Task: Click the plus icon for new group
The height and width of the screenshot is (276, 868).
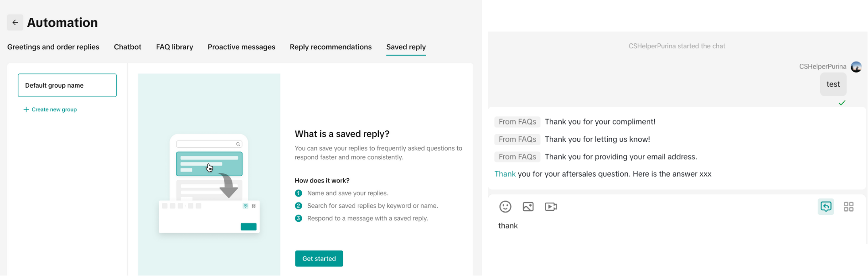Action: [26, 109]
